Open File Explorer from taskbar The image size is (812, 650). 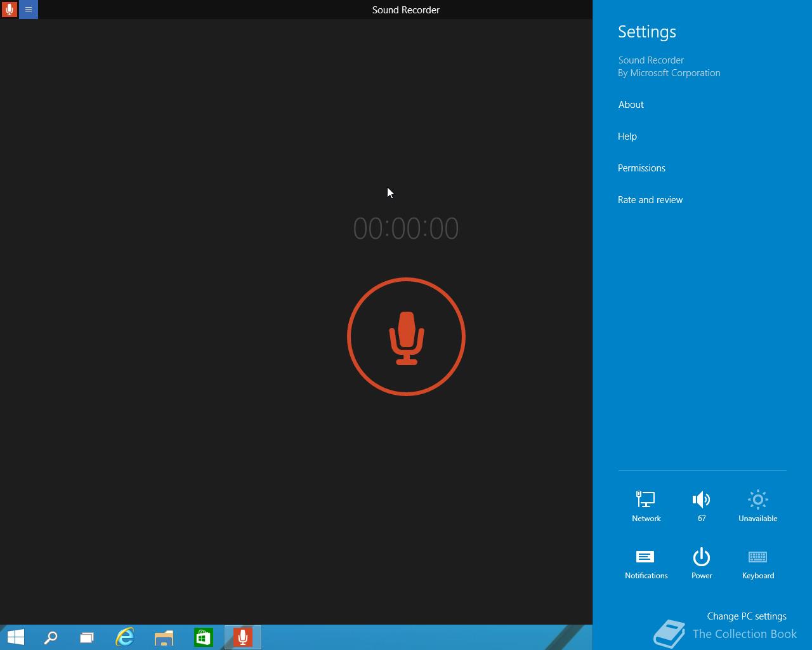[x=164, y=637]
